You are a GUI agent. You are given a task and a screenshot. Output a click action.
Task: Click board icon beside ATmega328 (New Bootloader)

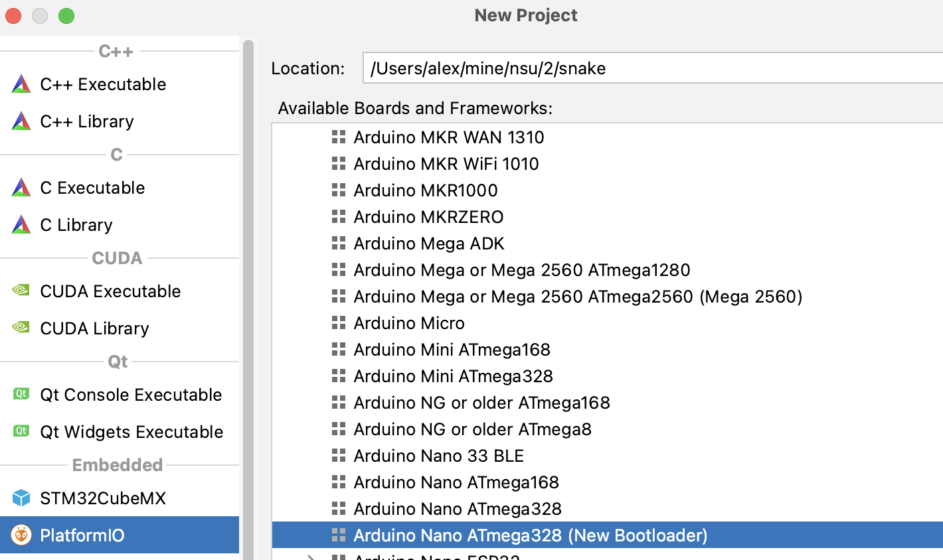point(339,535)
